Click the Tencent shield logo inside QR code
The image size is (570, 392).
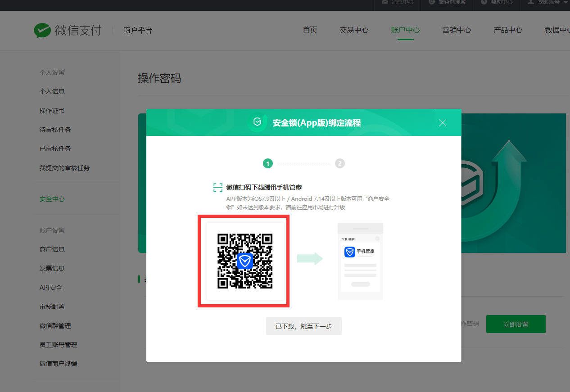(x=245, y=261)
